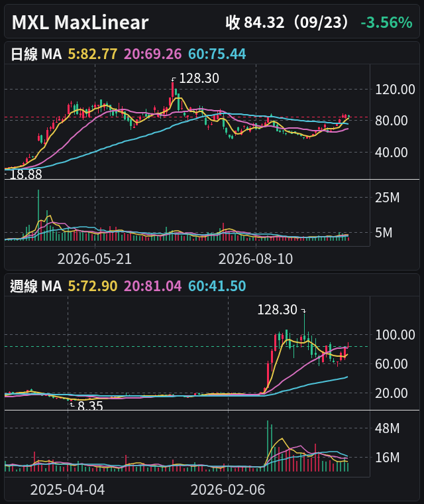This screenshot has width=424, height=504.
Task: Click the 48M weekly volume axis label
Action: click(388, 428)
